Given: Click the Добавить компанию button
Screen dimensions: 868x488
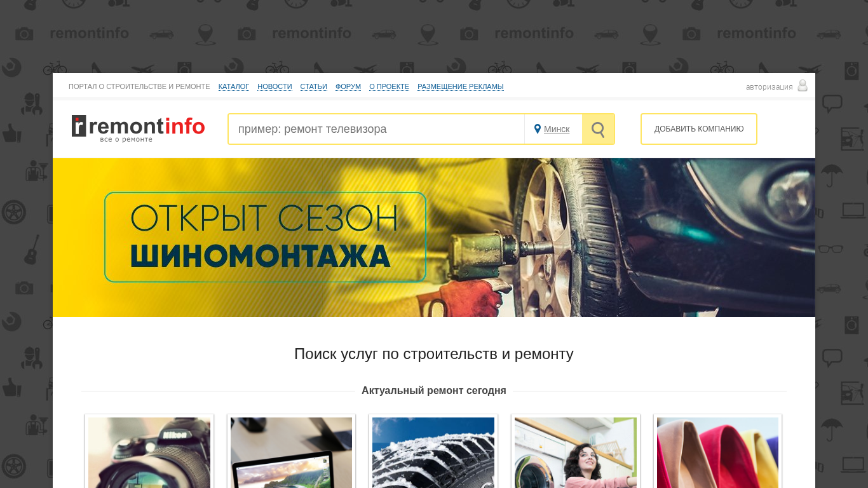Looking at the screenshot, I should pos(699,129).
